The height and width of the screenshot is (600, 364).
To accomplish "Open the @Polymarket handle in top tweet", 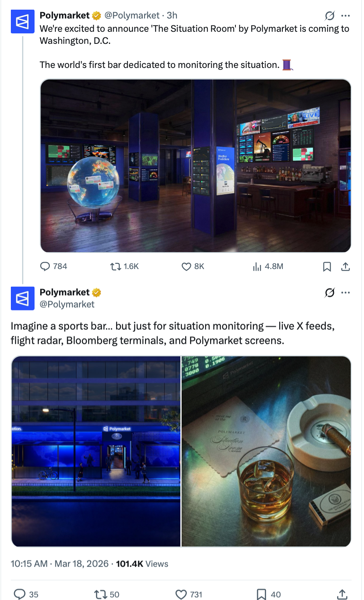I will tap(132, 15).
